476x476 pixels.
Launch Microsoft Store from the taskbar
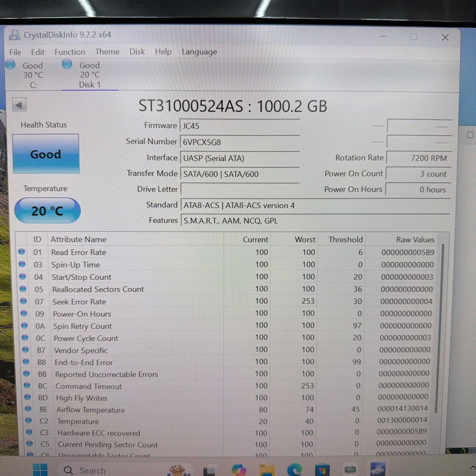point(322,470)
